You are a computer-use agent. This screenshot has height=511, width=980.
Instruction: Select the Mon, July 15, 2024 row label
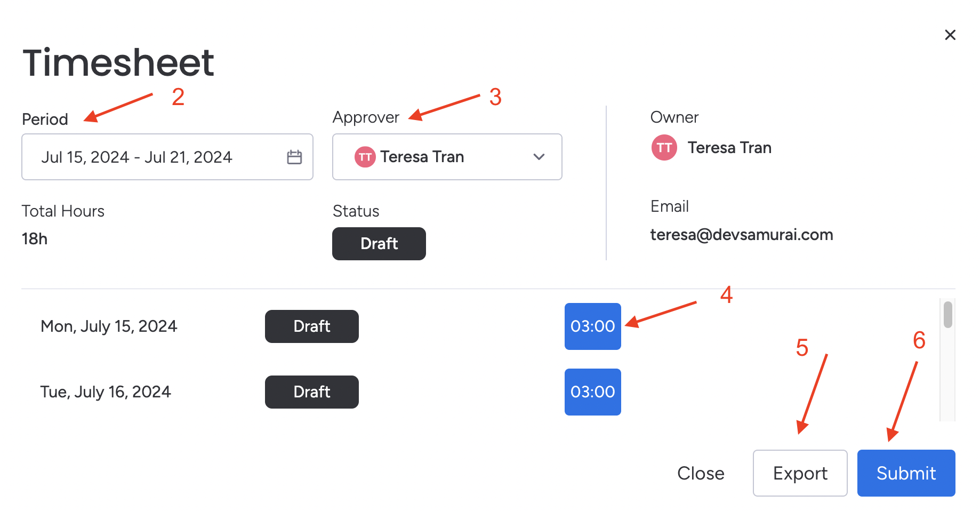(109, 326)
